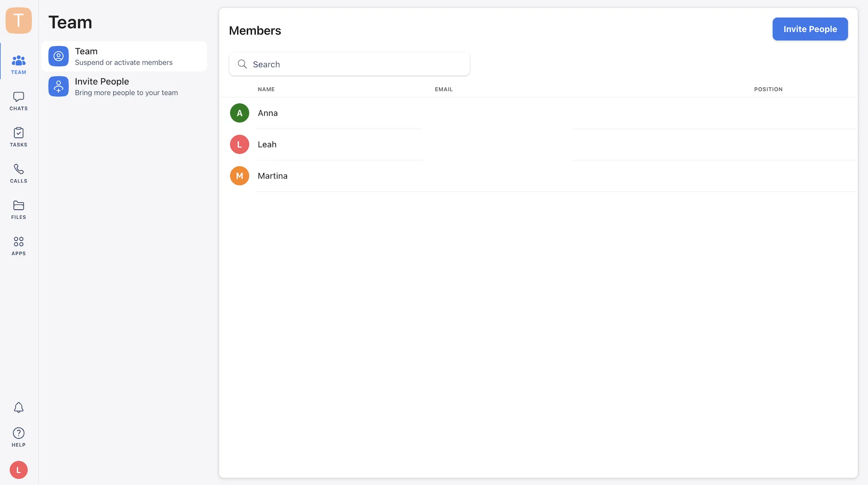
Task: Click the Invite People button
Action: tap(810, 29)
